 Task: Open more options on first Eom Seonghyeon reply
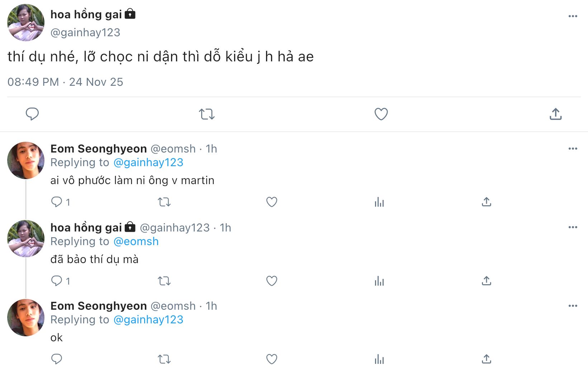click(573, 149)
